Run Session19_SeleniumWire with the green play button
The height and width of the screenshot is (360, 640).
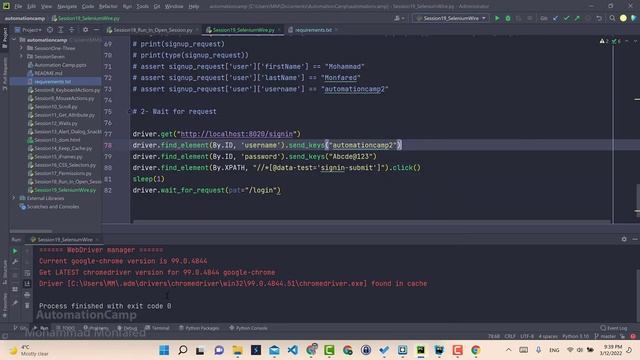[497, 18]
